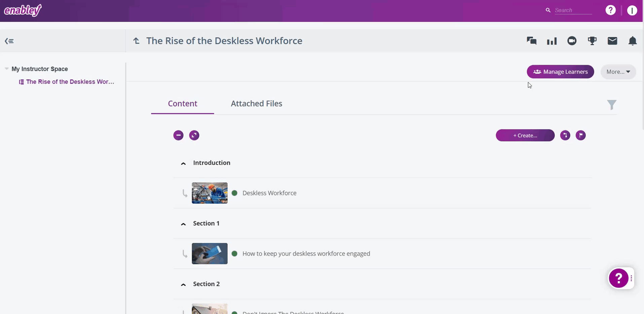This screenshot has height=314, width=644.
Task: Click the video camera meeting icon
Action: 572,41
